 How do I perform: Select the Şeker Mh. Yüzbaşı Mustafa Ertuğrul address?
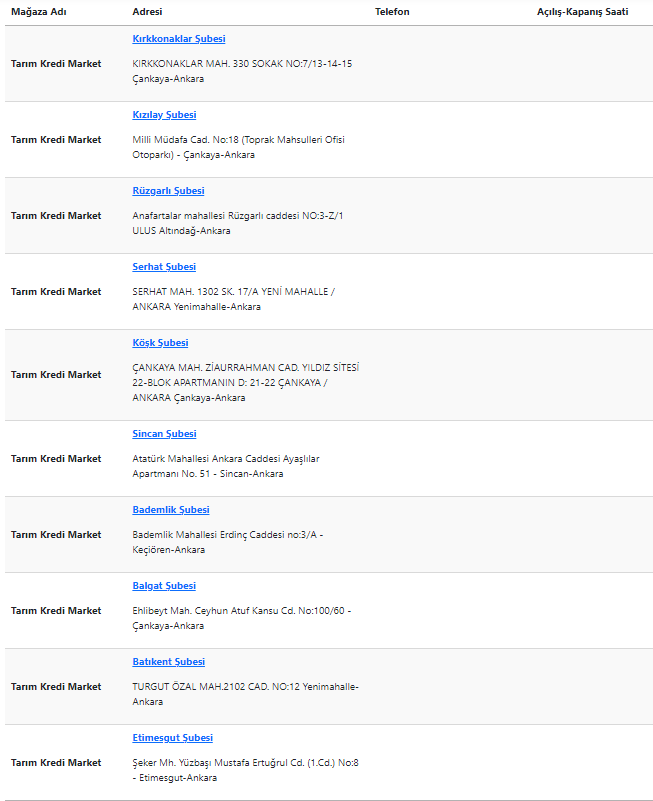click(x=246, y=771)
